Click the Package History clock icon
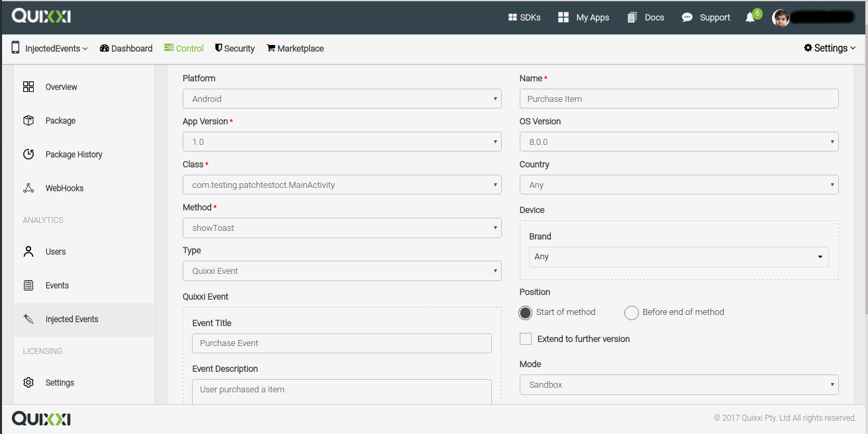 28,154
